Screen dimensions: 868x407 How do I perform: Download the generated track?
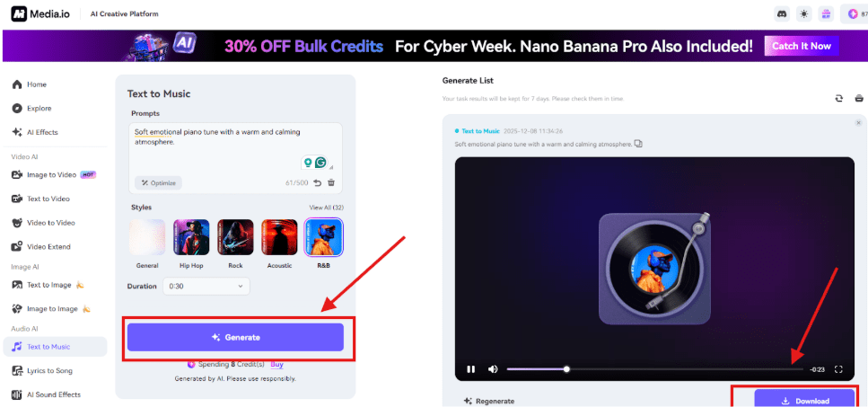805,401
